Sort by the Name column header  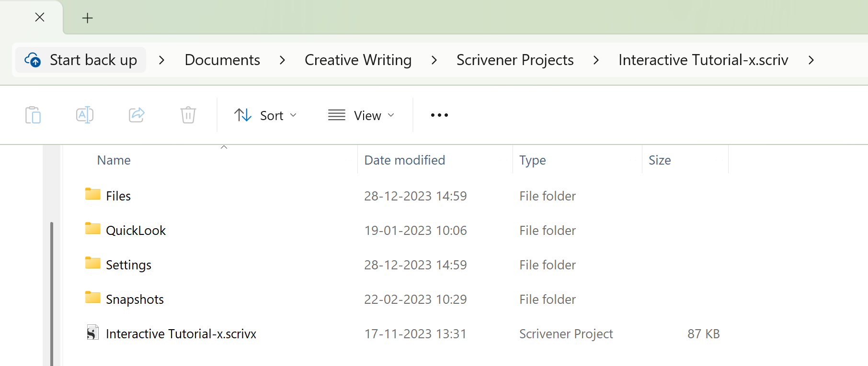114,160
